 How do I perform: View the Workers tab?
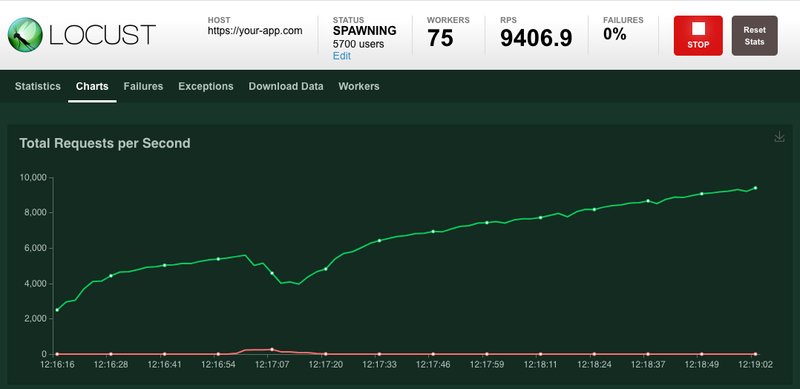pos(359,86)
